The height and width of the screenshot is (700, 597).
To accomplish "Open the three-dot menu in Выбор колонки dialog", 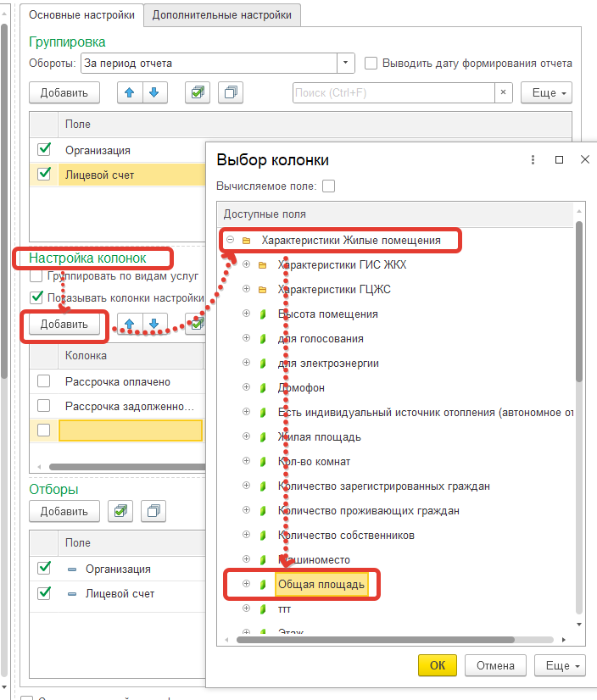I will pyautogui.click(x=533, y=159).
